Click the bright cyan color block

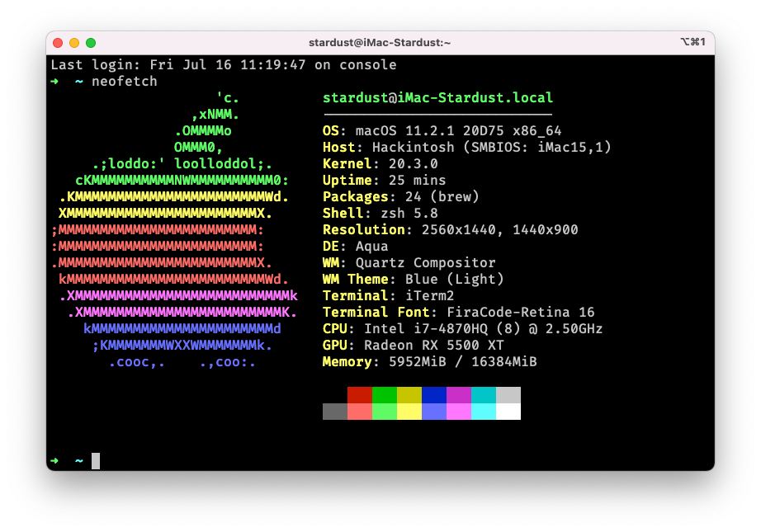coord(484,412)
